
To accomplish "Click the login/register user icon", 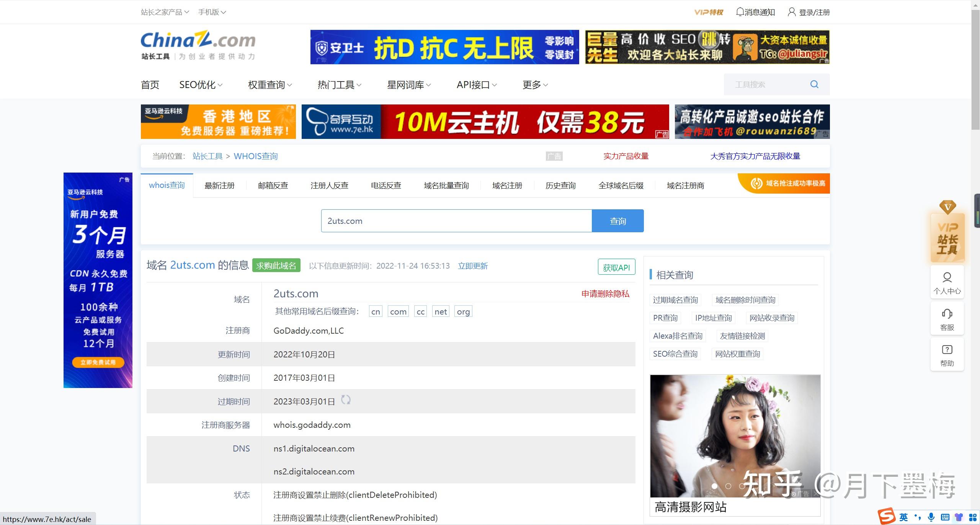I will (791, 12).
